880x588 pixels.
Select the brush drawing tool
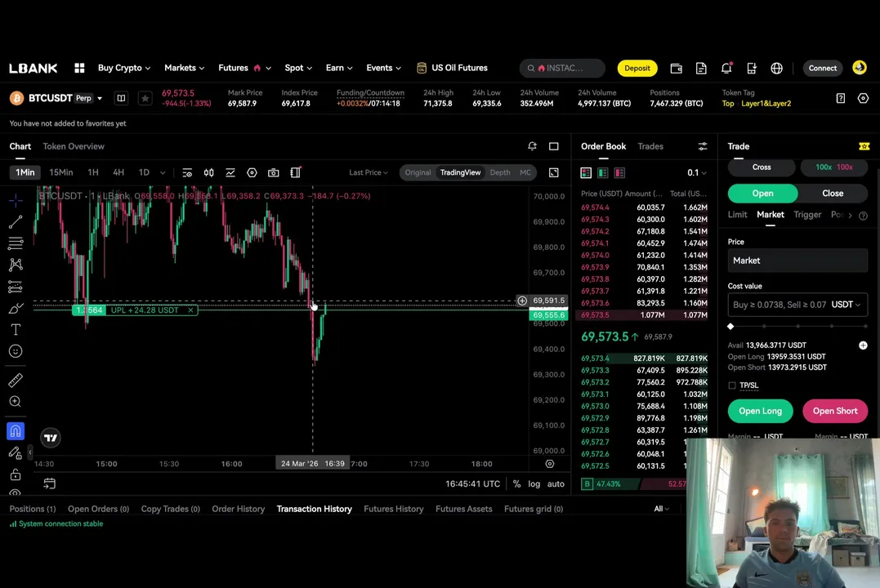pyautogui.click(x=16, y=308)
